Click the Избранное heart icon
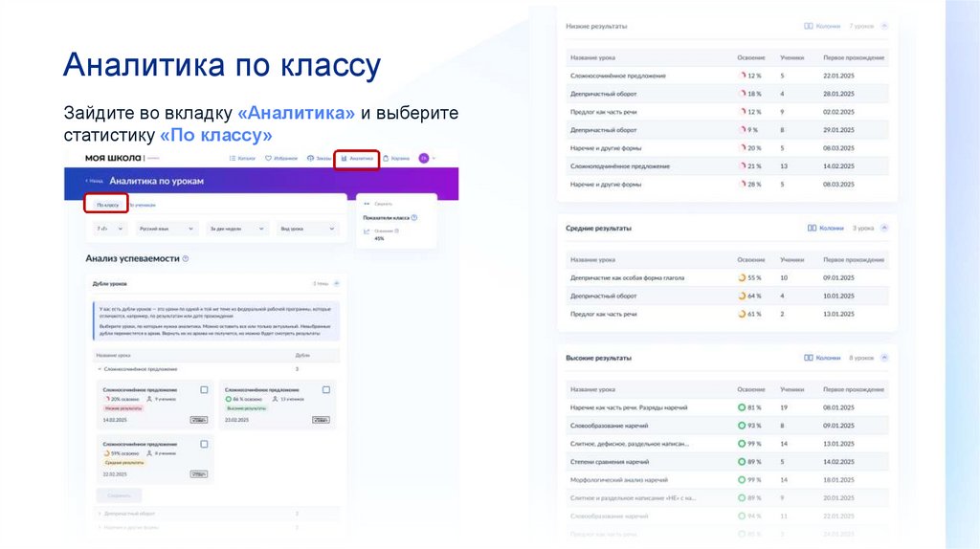The image size is (980, 549). [268, 159]
